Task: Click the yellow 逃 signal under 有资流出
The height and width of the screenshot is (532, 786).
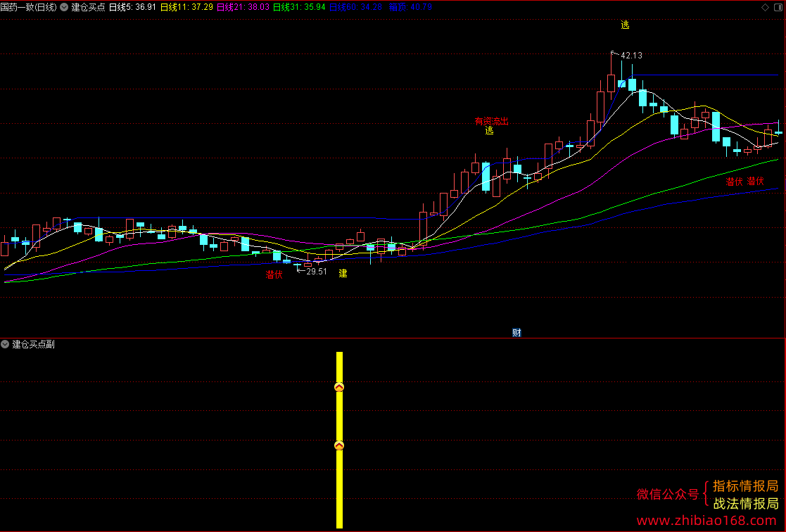Action: coord(489,130)
